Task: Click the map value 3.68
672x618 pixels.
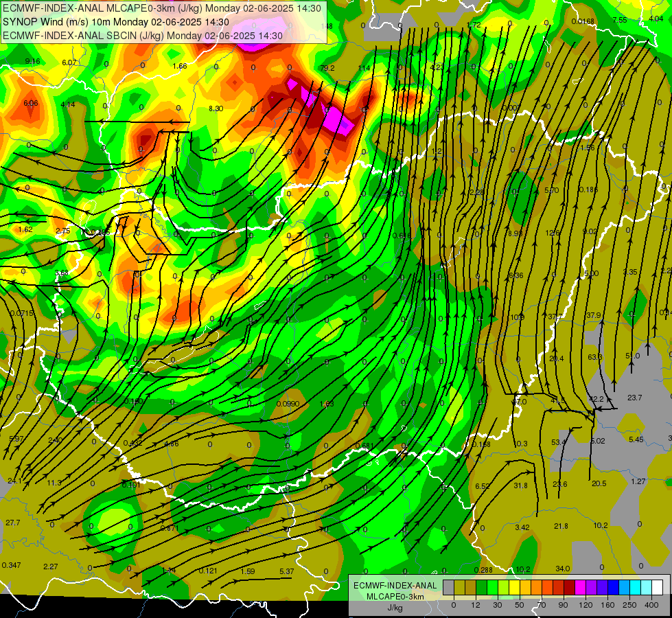Action: click(62, 273)
